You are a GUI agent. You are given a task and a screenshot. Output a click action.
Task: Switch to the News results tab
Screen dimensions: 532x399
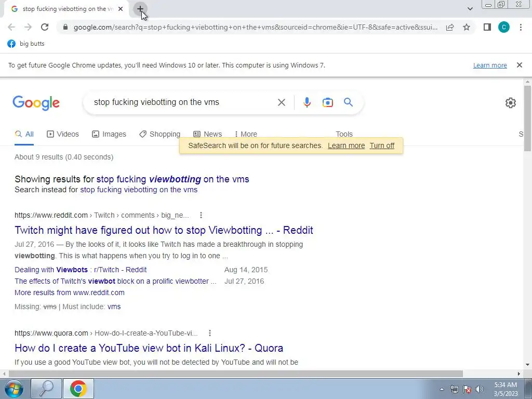(x=208, y=134)
